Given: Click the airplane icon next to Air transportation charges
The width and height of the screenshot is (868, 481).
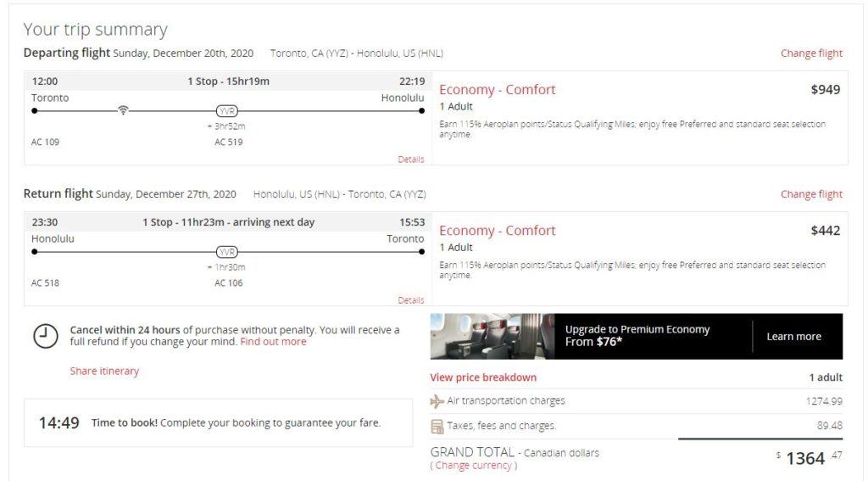Looking at the screenshot, I should [x=437, y=401].
